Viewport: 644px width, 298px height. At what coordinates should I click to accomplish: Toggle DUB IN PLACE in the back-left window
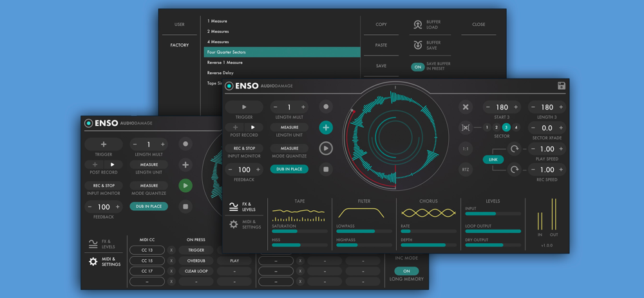(149, 206)
